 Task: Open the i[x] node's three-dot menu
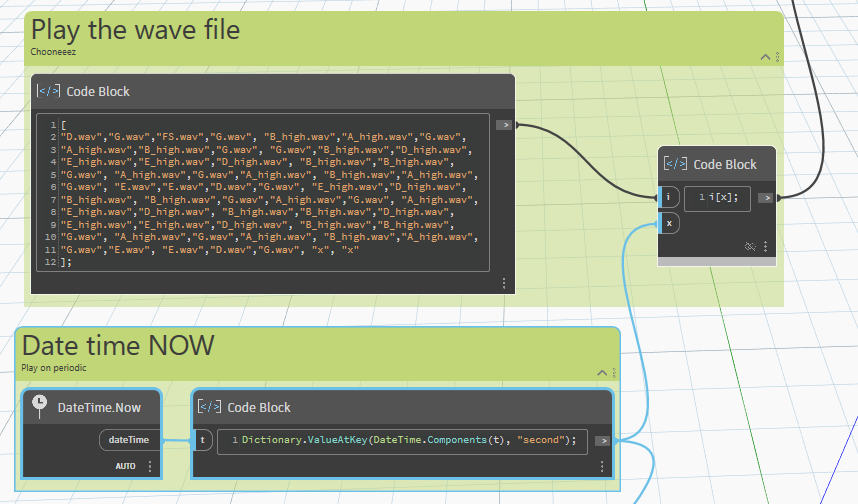[x=766, y=246]
